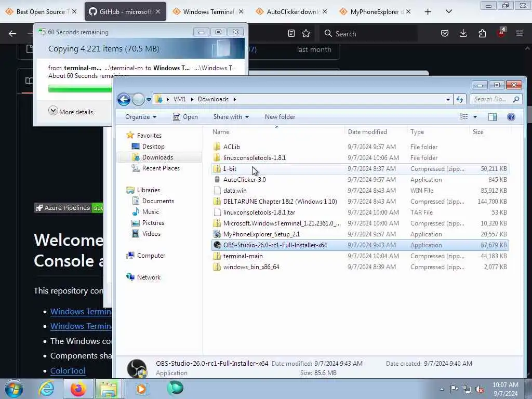Screen dimensions: 532x399
Task: Click Downloads breadcrumb segment
Action: pyautogui.click(x=213, y=99)
